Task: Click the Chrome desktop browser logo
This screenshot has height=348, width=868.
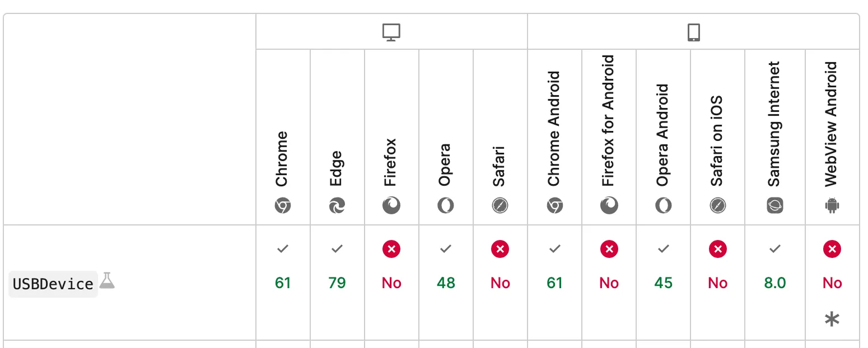Action: 283,206
